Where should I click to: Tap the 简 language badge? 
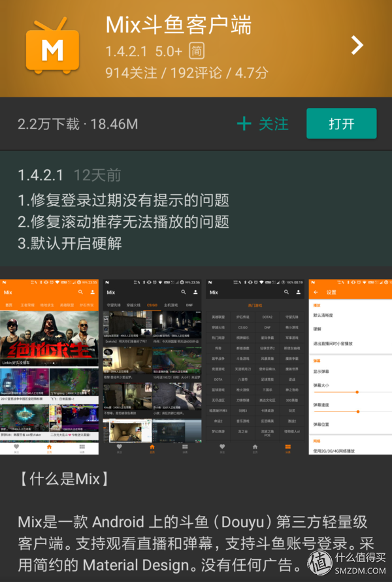[197, 51]
